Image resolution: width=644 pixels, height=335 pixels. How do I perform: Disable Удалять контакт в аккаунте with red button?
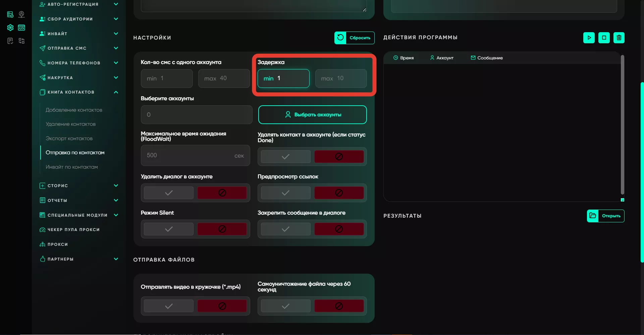click(x=339, y=157)
